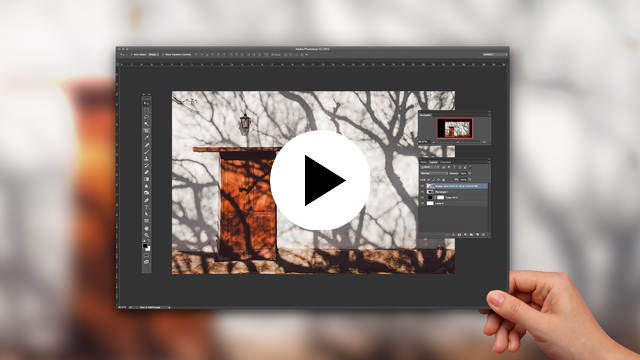Open the layer blend mode dropdown
The image size is (640, 360).
(x=434, y=173)
